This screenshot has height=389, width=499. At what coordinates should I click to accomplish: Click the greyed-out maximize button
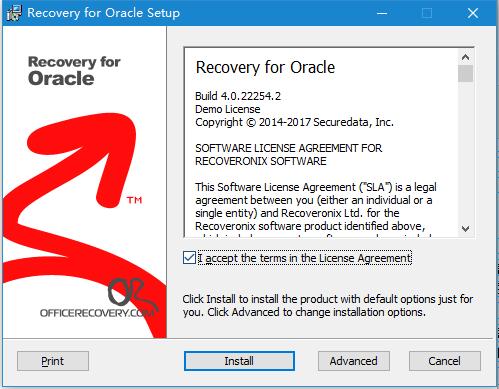point(427,13)
